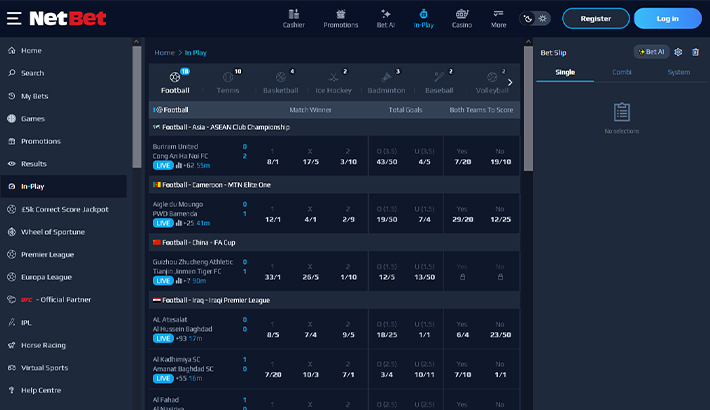
Task: Select the Tennis sport tab
Action: 228,82
